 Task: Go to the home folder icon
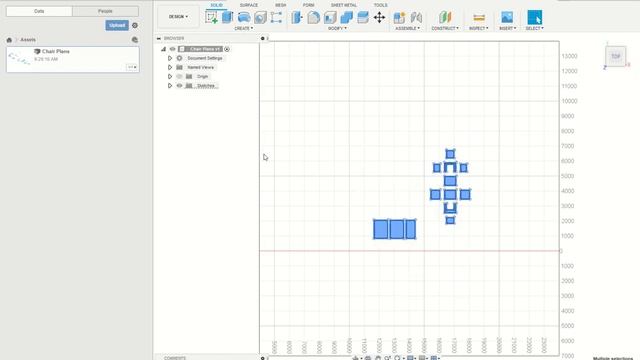[x=9, y=40]
